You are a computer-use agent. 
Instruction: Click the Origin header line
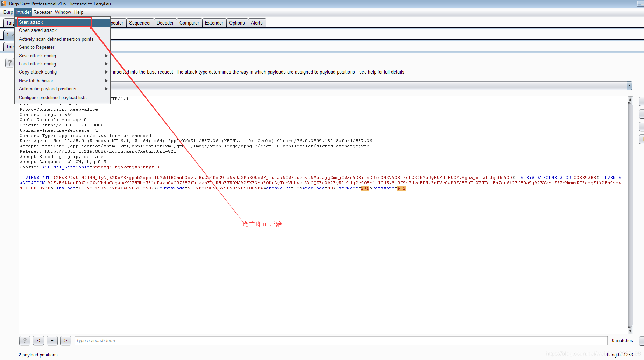(x=62, y=125)
